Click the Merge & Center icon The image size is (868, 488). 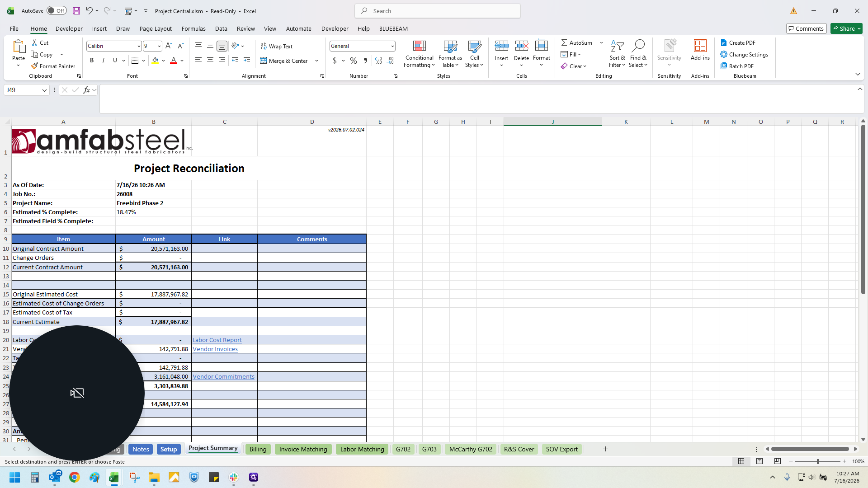264,61
